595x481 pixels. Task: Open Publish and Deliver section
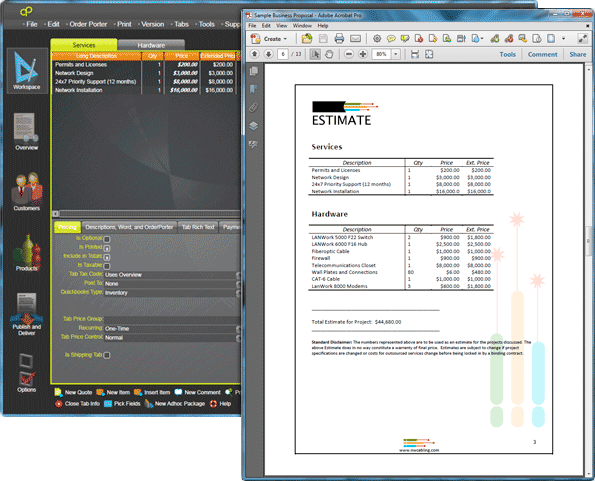27,314
